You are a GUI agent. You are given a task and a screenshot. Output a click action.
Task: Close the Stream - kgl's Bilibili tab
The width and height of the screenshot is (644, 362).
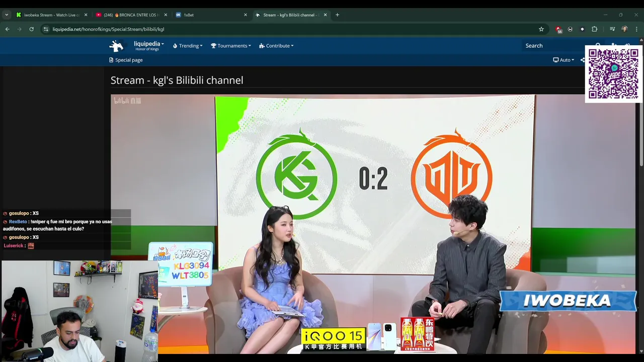(x=325, y=15)
